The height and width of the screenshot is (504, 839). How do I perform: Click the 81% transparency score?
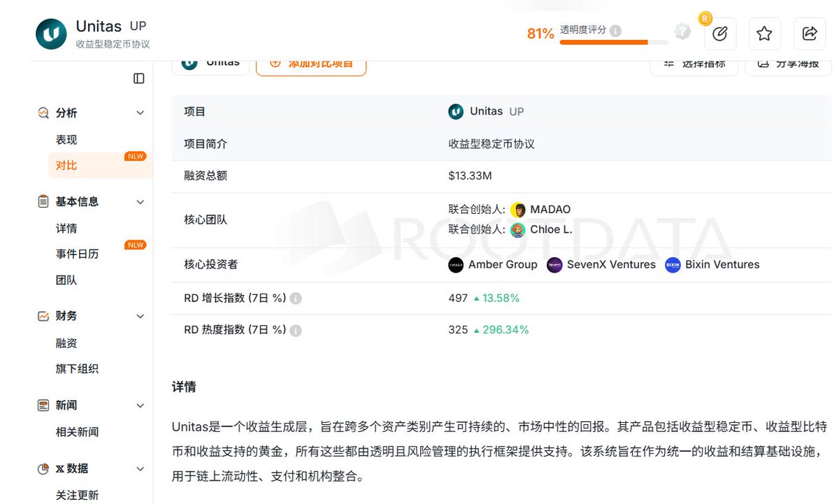tap(540, 34)
